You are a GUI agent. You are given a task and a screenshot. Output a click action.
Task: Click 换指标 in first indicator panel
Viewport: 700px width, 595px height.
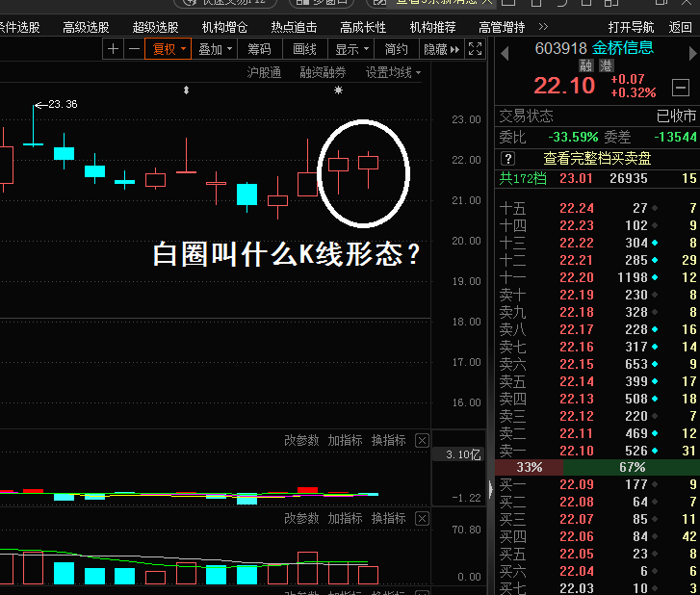point(389,441)
